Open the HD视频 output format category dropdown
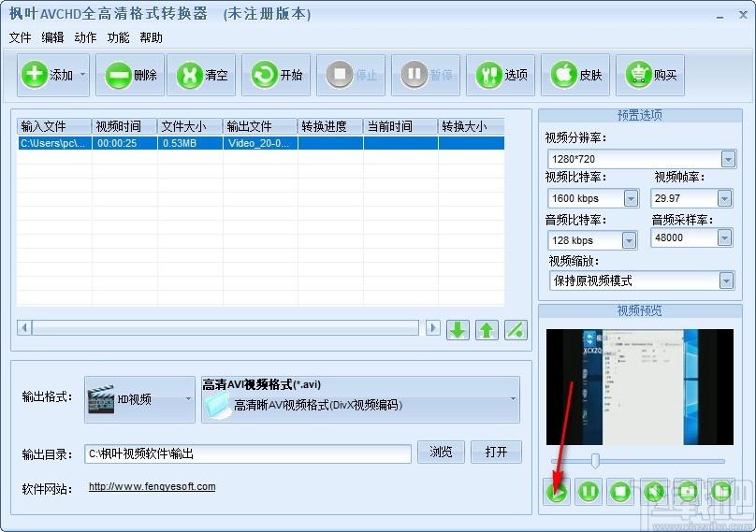The height and width of the screenshot is (532, 756). point(139,399)
